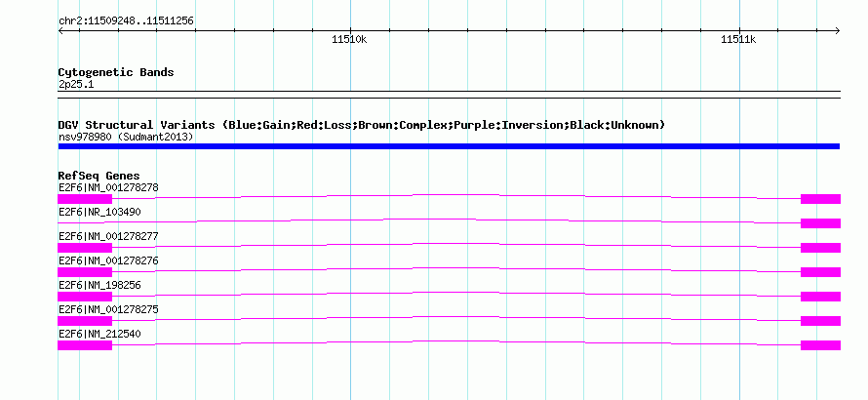Click the left exon block of NM_001278278
This screenshot has height=400, width=868.
coord(85,199)
